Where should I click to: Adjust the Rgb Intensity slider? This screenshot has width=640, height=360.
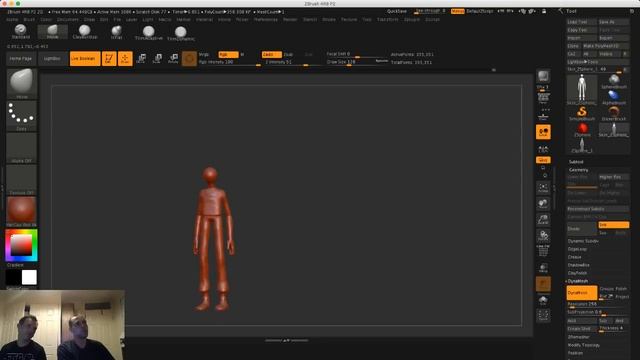pos(229,62)
